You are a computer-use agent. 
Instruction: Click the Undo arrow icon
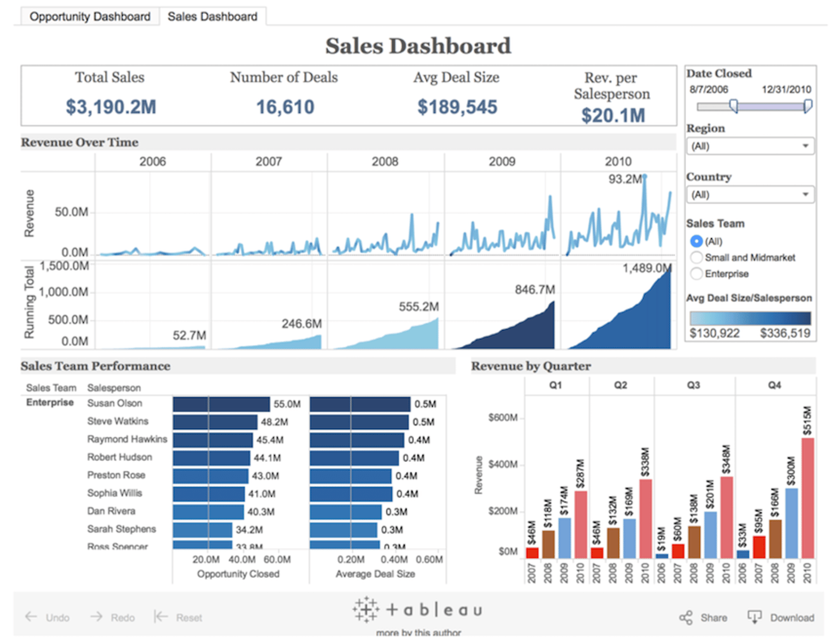[x=30, y=617]
